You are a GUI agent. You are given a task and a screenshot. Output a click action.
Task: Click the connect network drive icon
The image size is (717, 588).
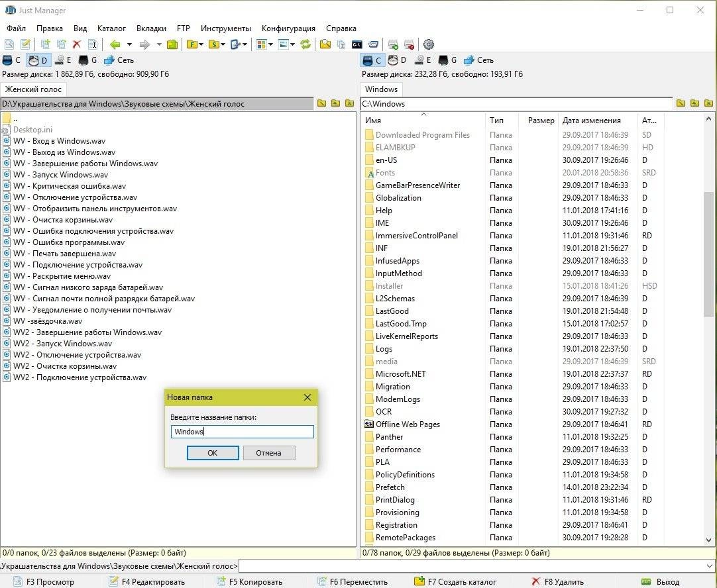[393, 44]
